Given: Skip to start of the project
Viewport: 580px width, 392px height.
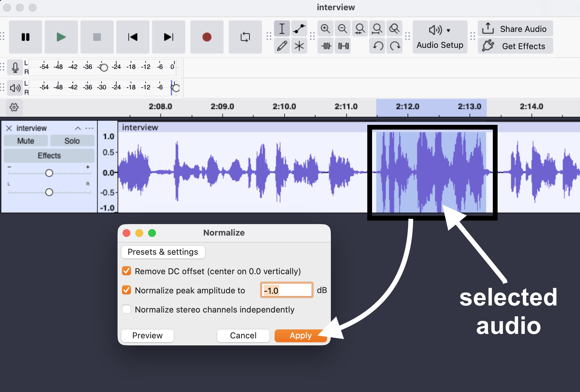Looking at the screenshot, I should 133,37.
